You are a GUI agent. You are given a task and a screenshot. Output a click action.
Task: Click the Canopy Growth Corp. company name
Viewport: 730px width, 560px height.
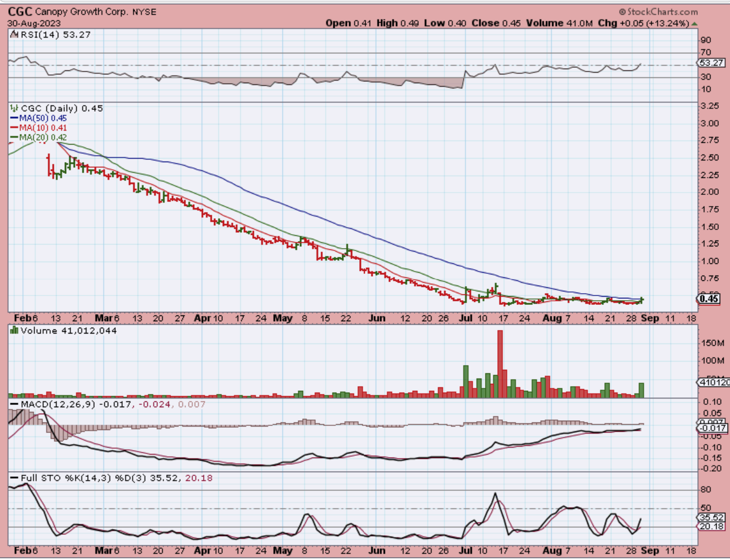(x=81, y=12)
